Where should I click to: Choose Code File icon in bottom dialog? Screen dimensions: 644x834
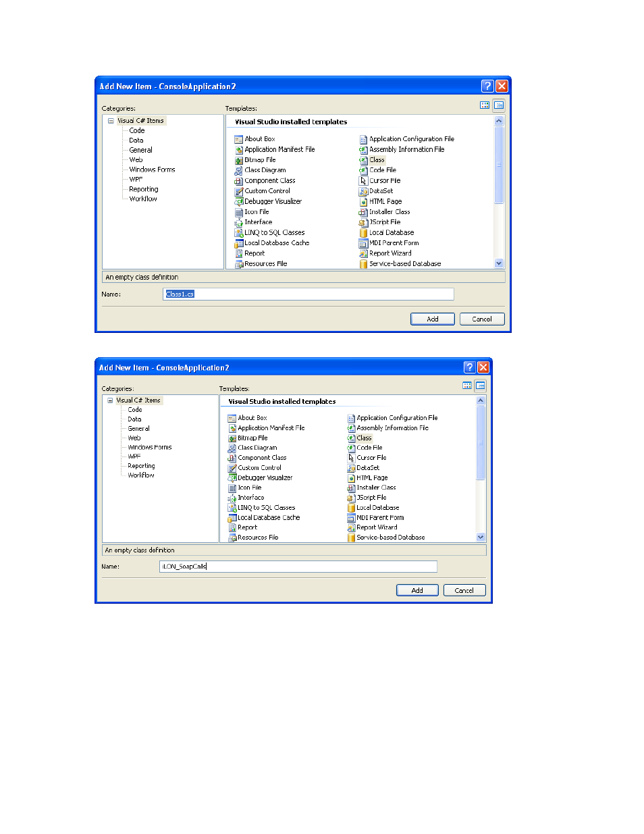351,448
